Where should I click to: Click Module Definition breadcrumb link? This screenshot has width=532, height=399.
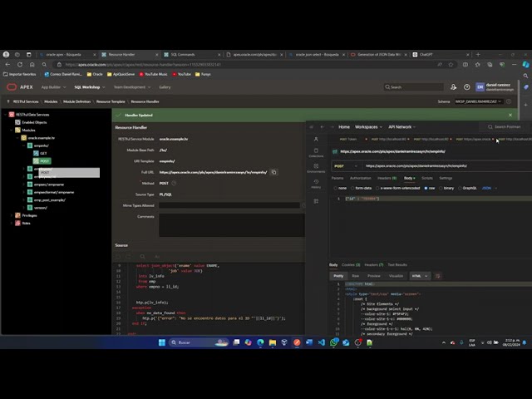point(77,101)
